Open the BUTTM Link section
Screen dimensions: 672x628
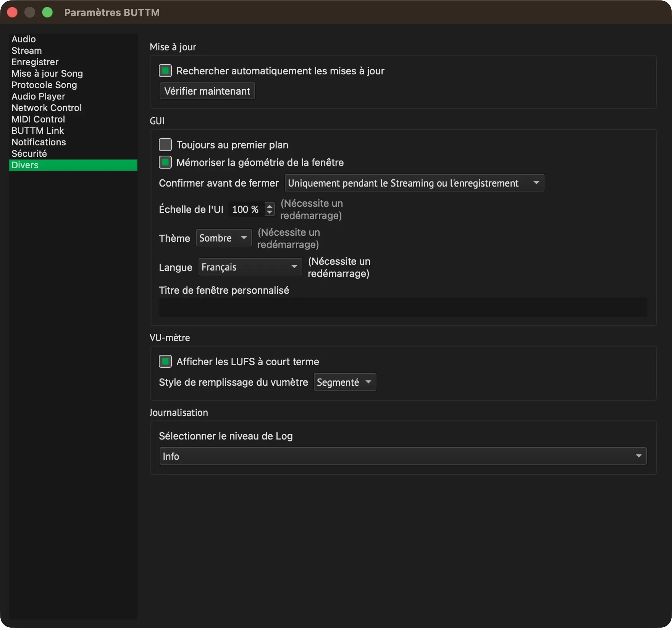[73, 130]
